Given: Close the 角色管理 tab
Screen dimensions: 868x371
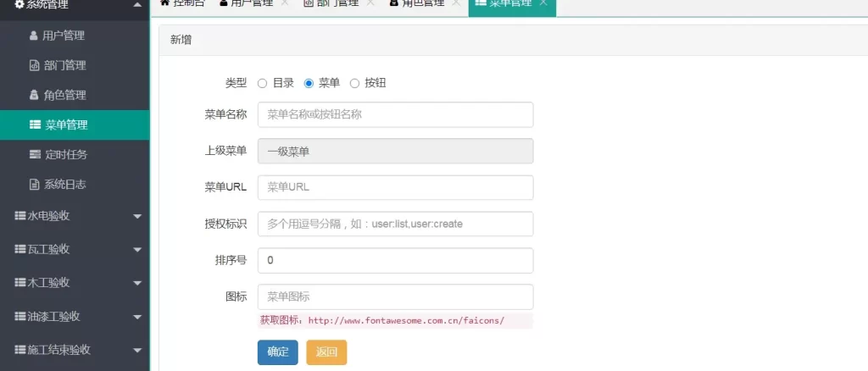Looking at the screenshot, I should point(456,3).
